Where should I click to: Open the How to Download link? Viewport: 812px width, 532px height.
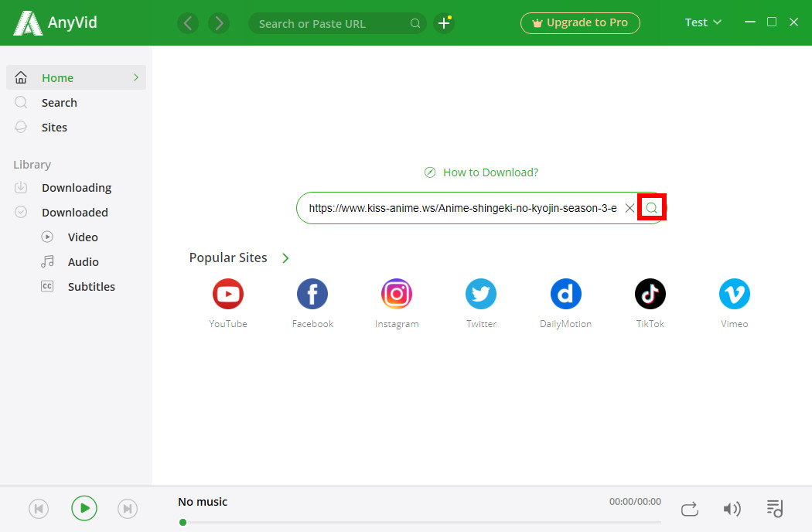[x=482, y=172]
